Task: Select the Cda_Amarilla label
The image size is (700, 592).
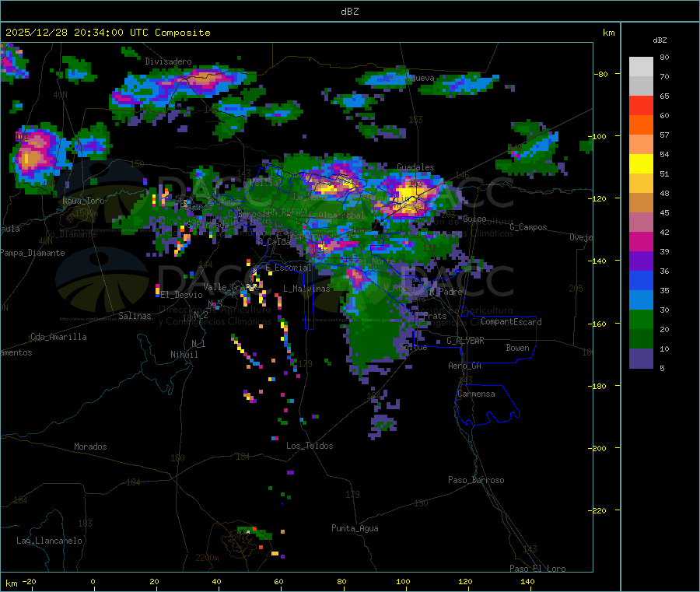Action: click(58, 337)
